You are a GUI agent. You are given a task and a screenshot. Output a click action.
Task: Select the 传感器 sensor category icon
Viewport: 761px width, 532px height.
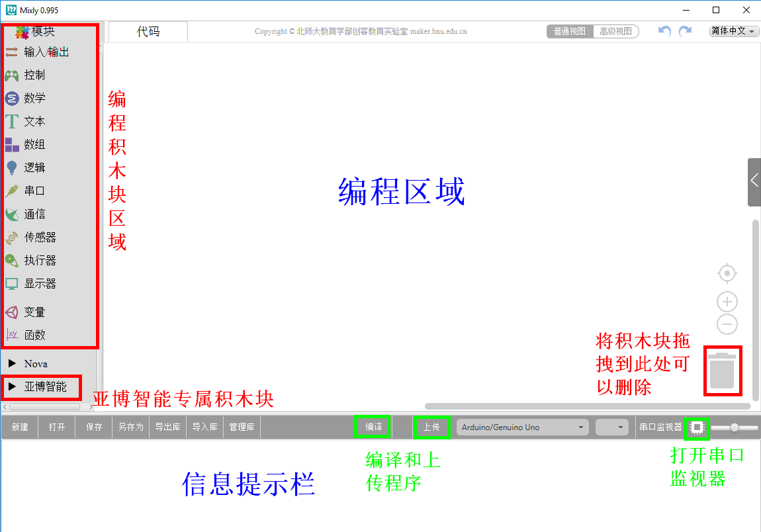pos(12,237)
